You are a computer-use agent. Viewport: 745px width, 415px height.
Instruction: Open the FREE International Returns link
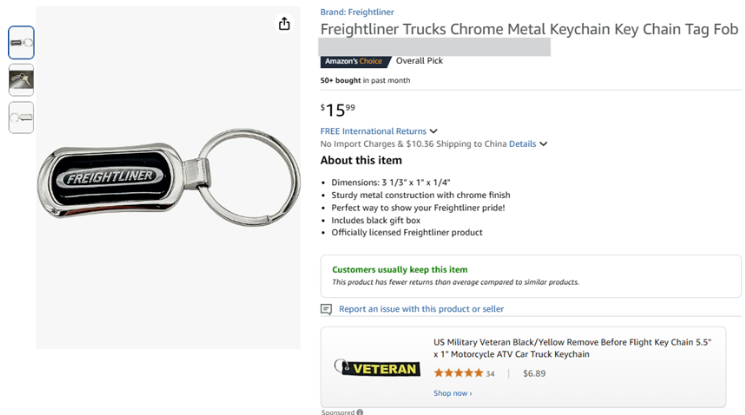(x=373, y=131)
